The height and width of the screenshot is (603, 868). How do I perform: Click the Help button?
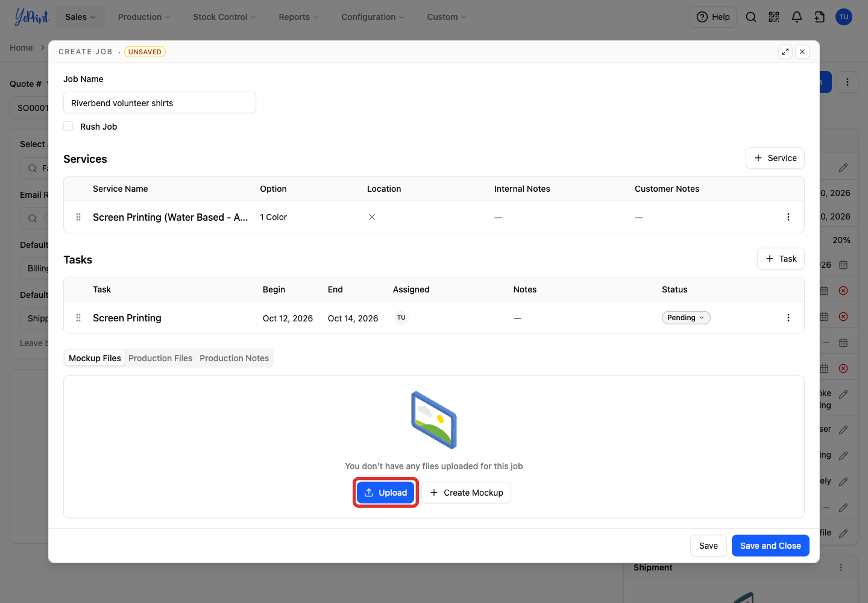713,17
